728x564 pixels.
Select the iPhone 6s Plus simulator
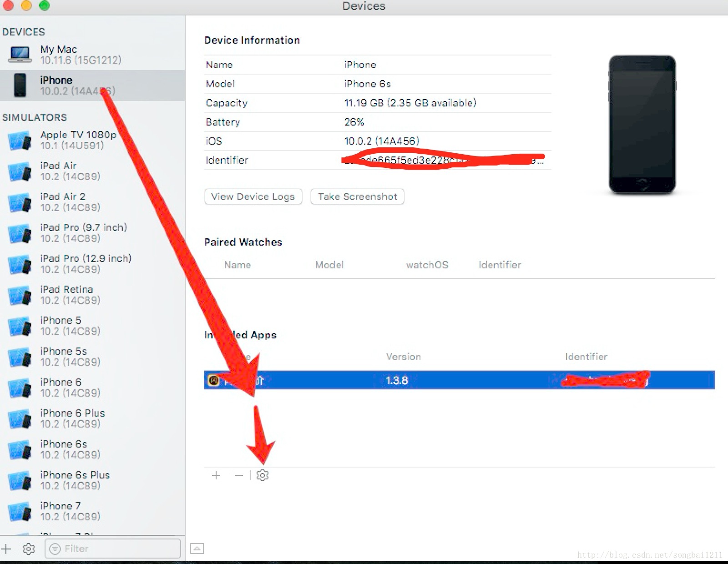[92, 480]
